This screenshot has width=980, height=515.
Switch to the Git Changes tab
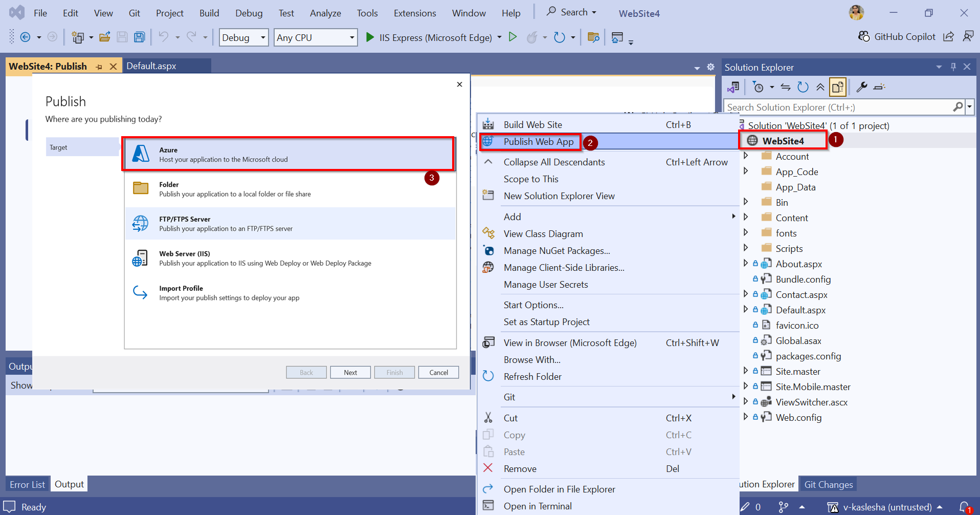click(x=829, y=484)
